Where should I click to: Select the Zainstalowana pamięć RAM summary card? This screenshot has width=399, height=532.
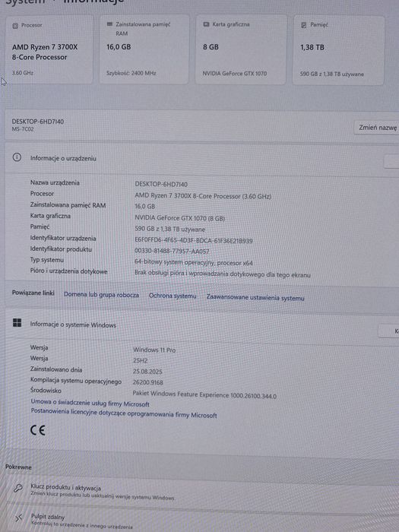[144, 49]
